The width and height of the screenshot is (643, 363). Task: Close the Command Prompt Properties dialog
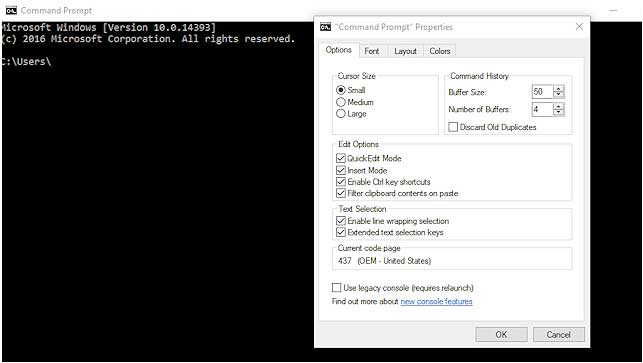579,27
